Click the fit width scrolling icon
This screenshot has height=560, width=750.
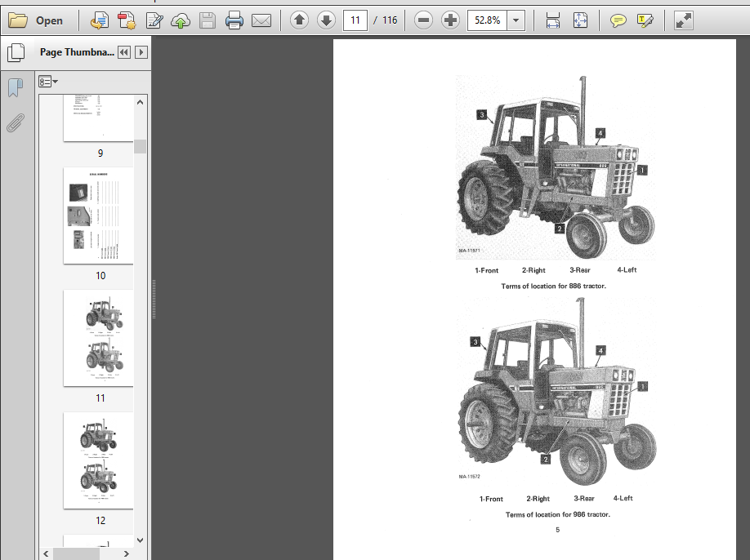[552, 20]
